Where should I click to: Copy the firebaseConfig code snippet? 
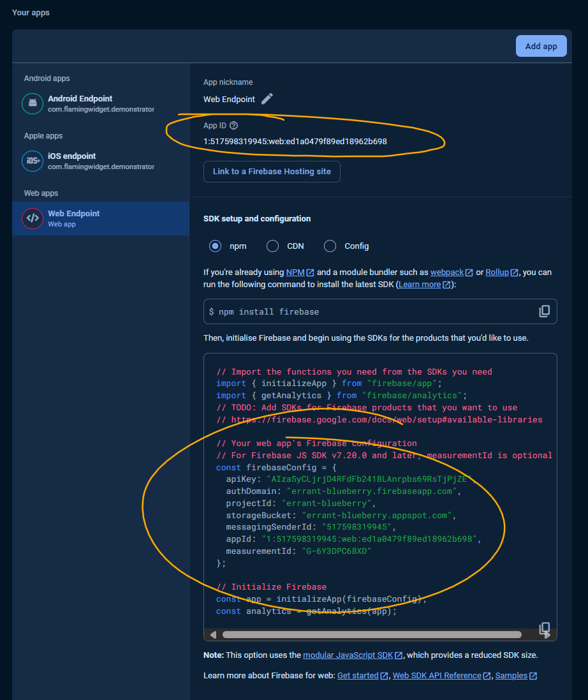[x=544, y=628]
